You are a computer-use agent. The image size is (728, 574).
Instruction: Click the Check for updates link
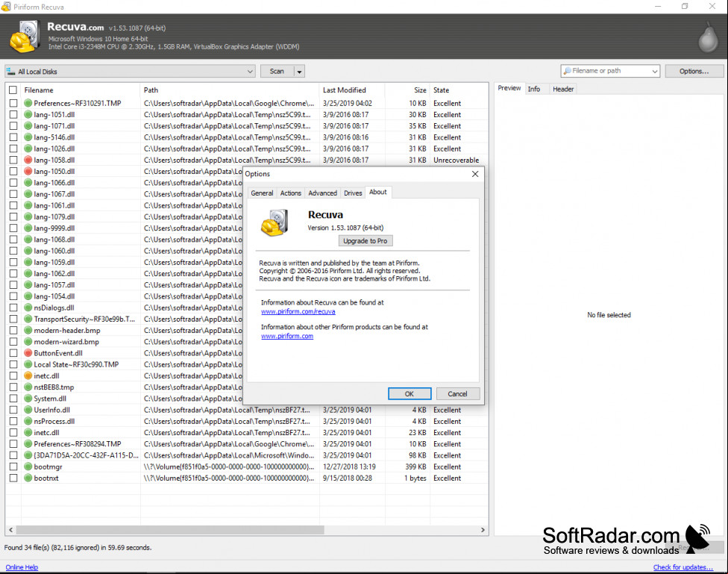(x=683, y=567)
